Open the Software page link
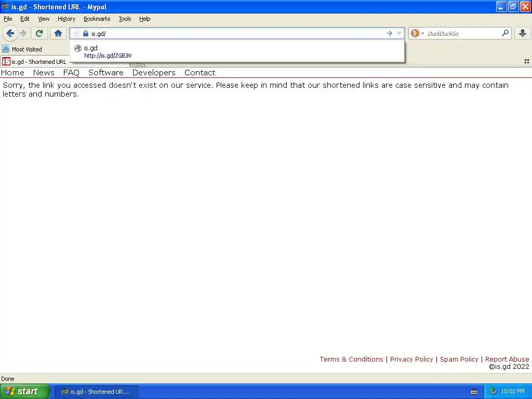 (x=106, y=73)
